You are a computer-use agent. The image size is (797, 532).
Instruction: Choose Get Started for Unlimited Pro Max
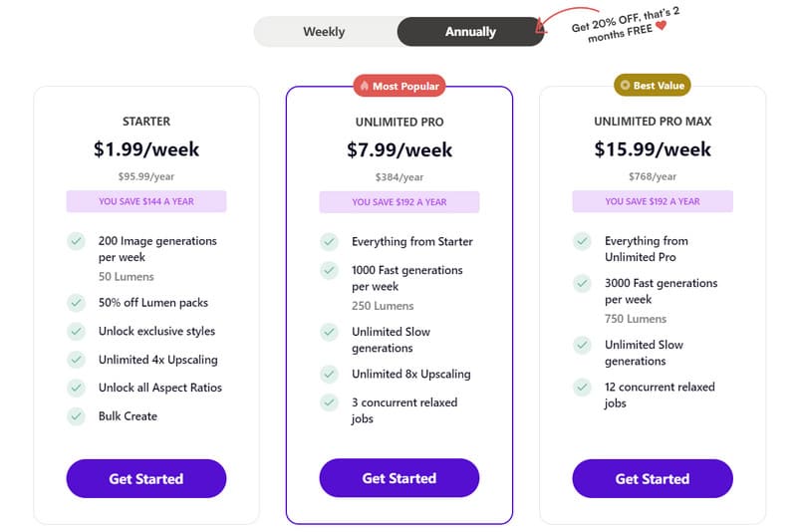pyautogui.click(x=653, y=478)
